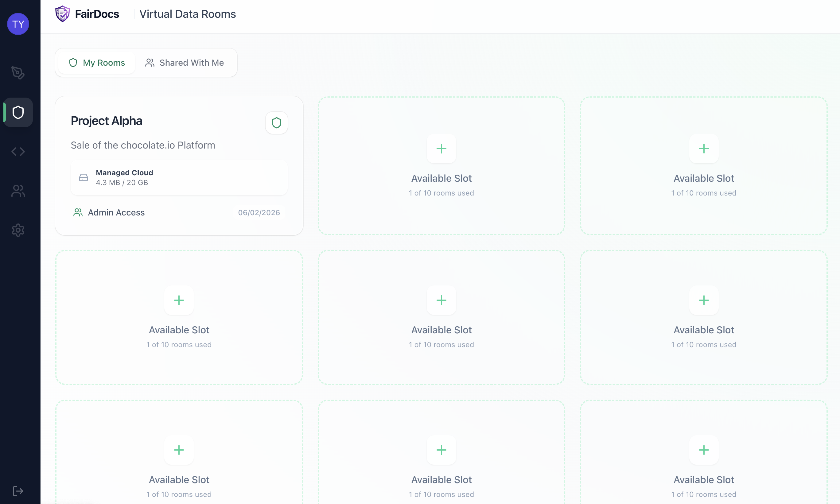
Task: Add a room in the bottom-left available slot
Action: 179,450
